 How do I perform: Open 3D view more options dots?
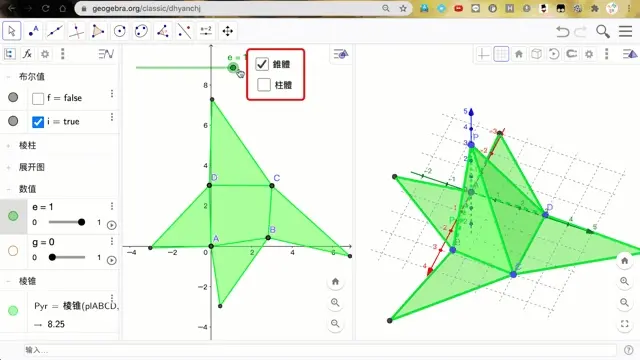(x=607, y=54)
